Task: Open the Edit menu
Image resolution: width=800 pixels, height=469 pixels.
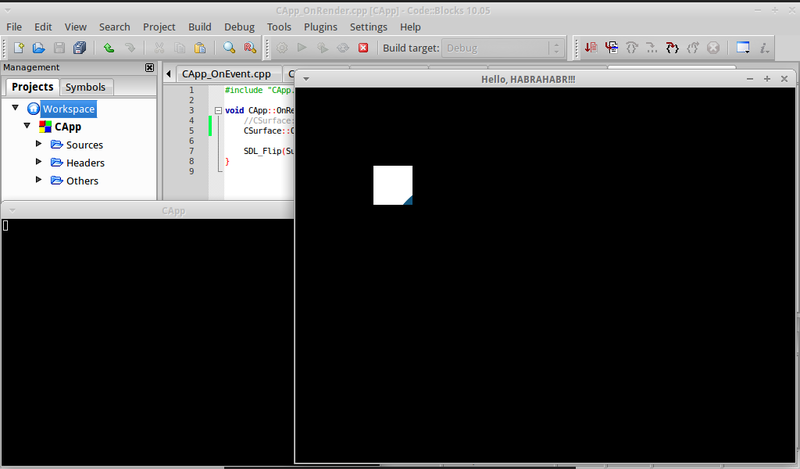Action: click(43, 27)
